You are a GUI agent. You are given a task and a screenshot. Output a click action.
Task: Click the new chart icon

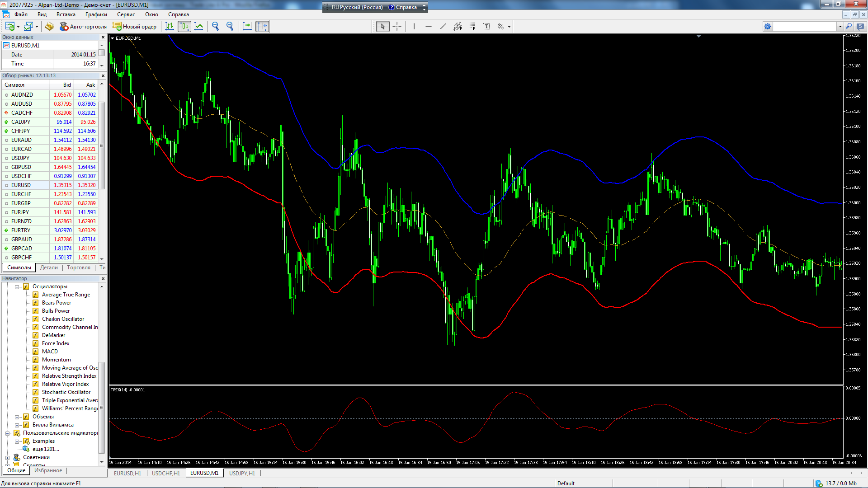click(9, 26)
